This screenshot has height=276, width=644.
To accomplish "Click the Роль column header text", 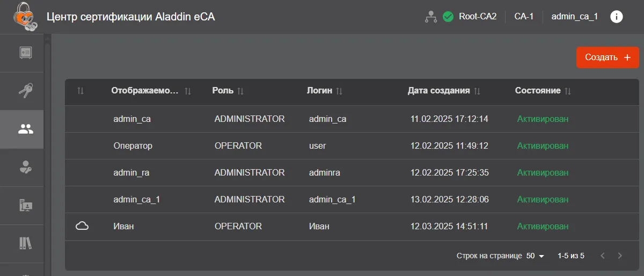I will coord(223,91).
